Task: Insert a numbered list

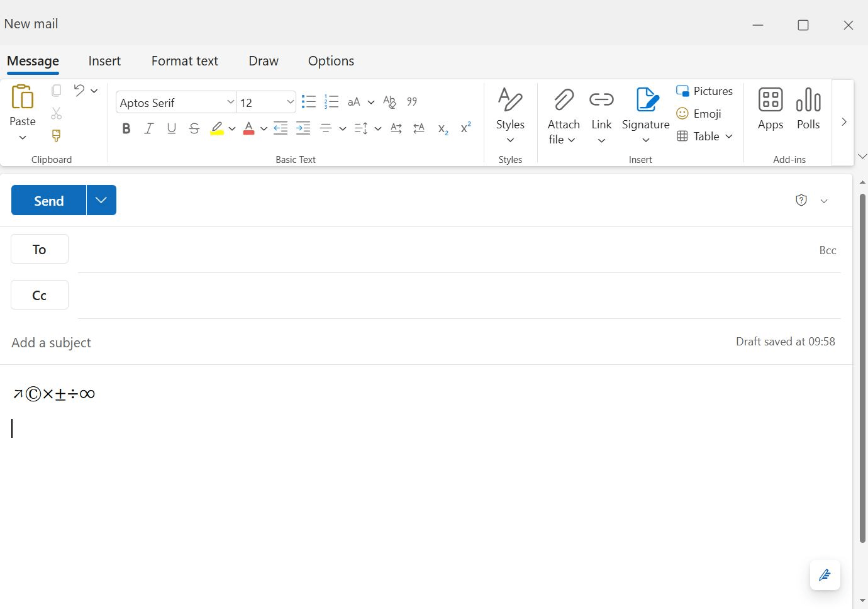Action: 331,101
